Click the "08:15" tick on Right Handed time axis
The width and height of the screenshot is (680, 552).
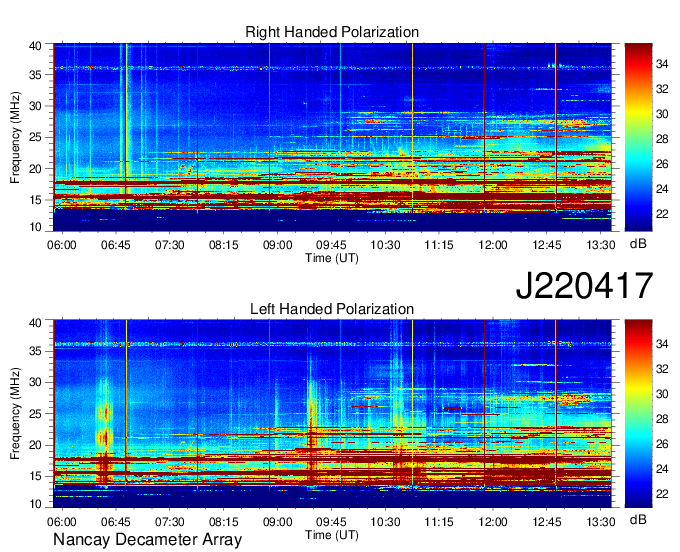(224, 245)
